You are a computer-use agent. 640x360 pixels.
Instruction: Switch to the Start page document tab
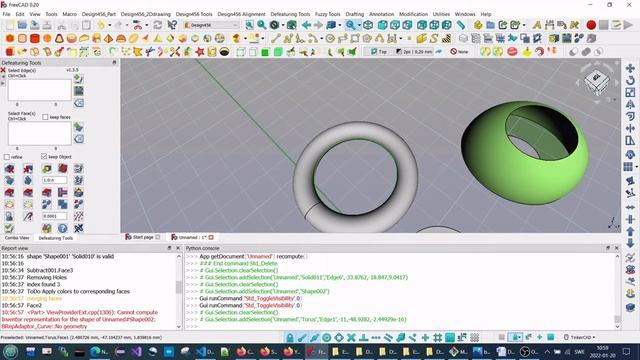tap(142, 237)
